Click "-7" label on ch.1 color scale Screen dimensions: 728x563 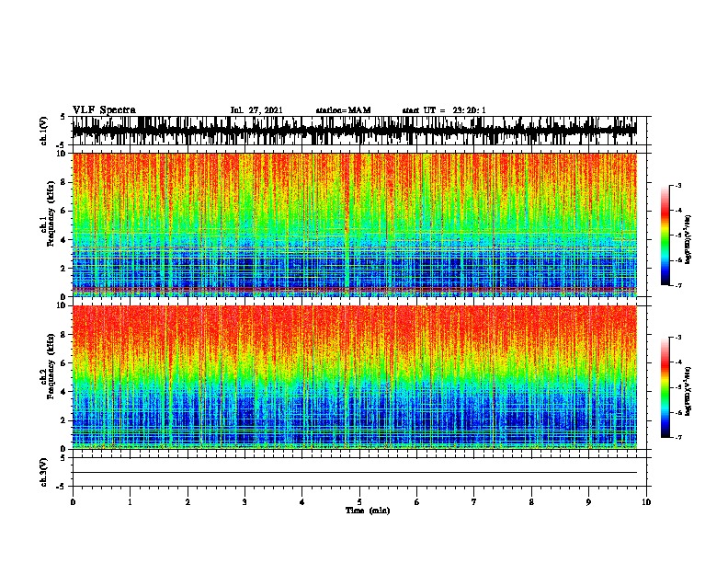click(x=678, y=285)
